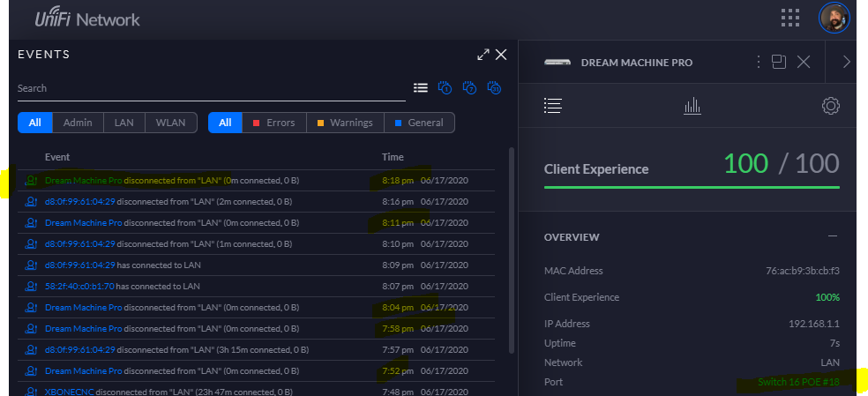
Task: Click client icon in the 7:57 pm event row
Action: 31,350
